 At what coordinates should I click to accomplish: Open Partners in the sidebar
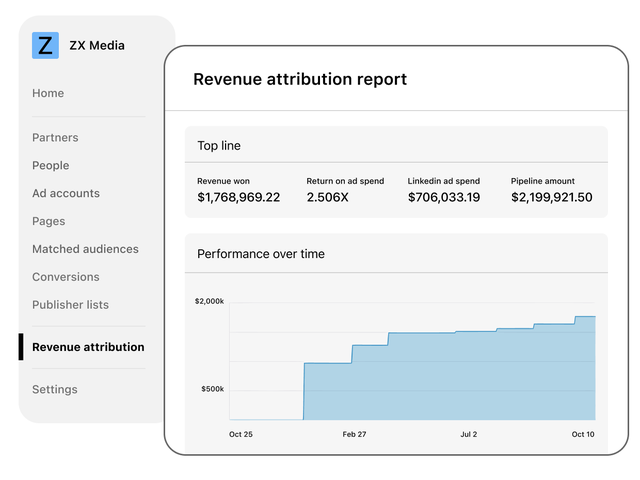pos(55,138)
